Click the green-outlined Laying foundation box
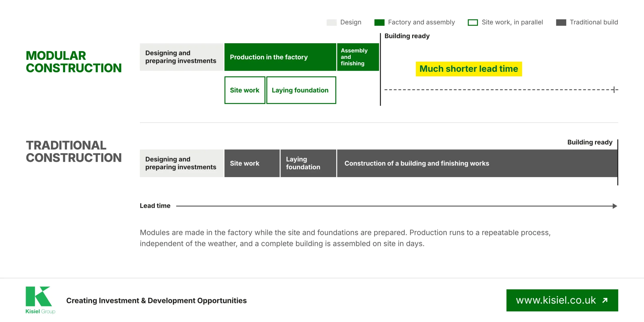Viewport: 644px width, 322px height. 301,90
